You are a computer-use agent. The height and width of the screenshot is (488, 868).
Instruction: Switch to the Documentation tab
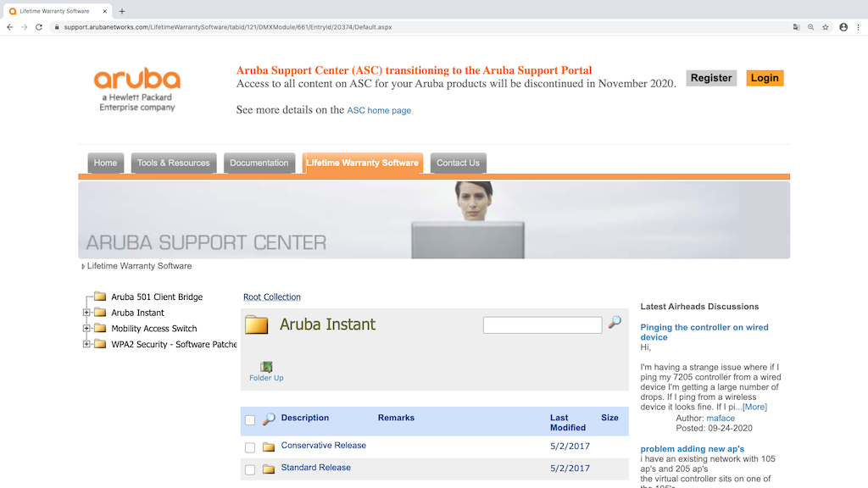click(259, 163)
